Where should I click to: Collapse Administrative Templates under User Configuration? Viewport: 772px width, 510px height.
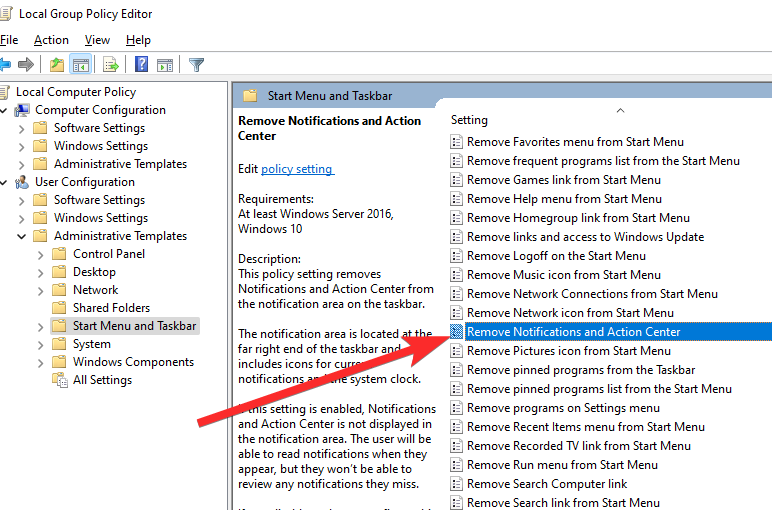point(21,237)
